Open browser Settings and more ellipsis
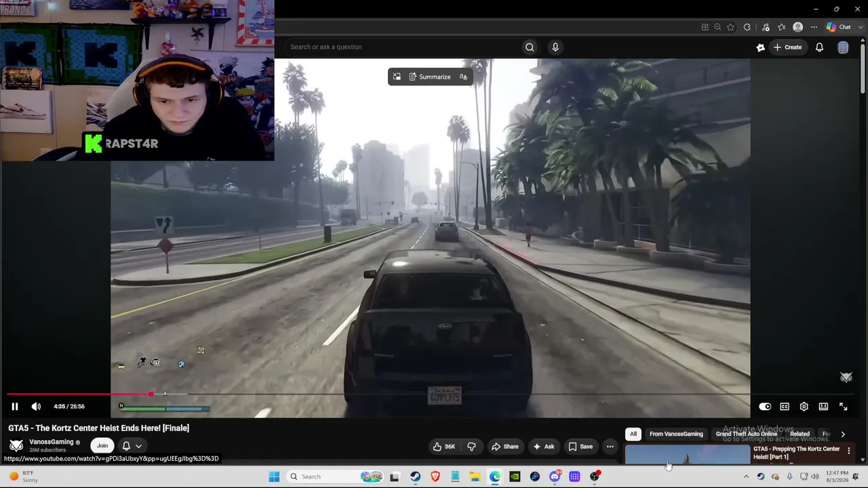868x488 pixels. pos(814,27)
